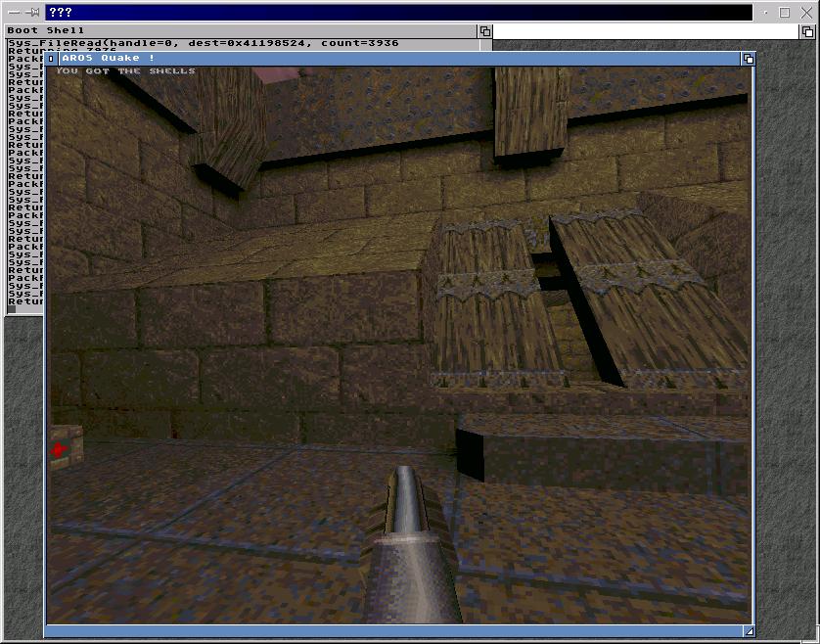Click the "???" window title text
The width and height of the screenshot is (820, 644).
click(x=62, y=13)
